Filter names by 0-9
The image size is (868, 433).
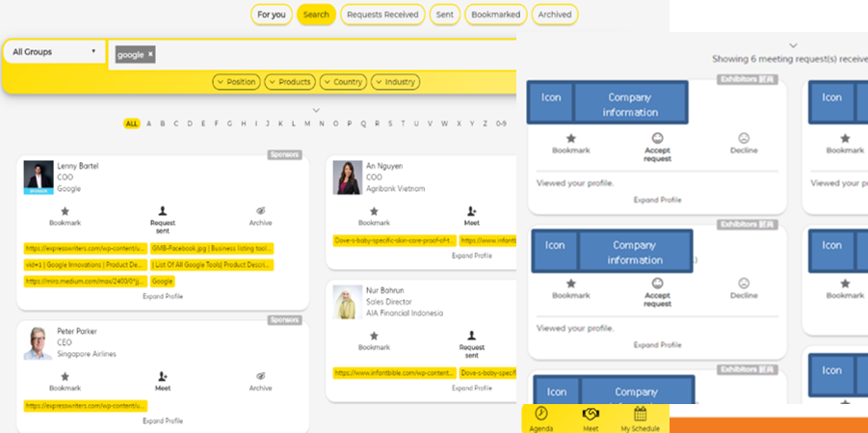(x=501, y=123)
